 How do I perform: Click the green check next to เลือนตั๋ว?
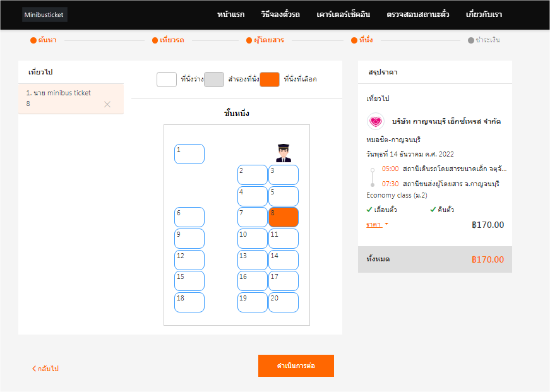pos(369,210)
